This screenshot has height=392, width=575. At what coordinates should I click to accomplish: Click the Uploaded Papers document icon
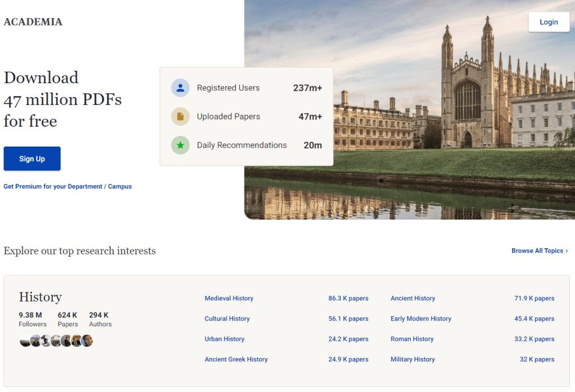coord(180,117)
